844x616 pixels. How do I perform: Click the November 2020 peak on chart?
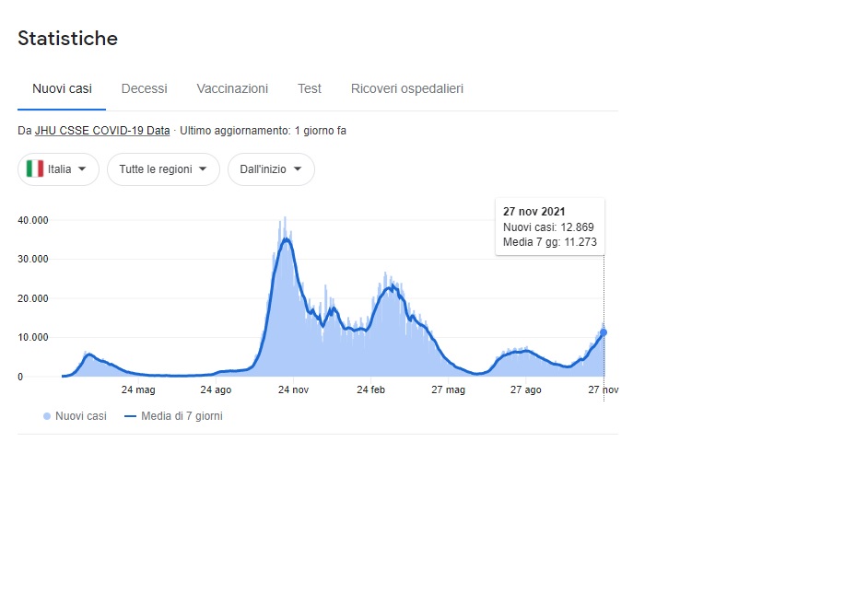pyautogui.click(x=287, y=239)
